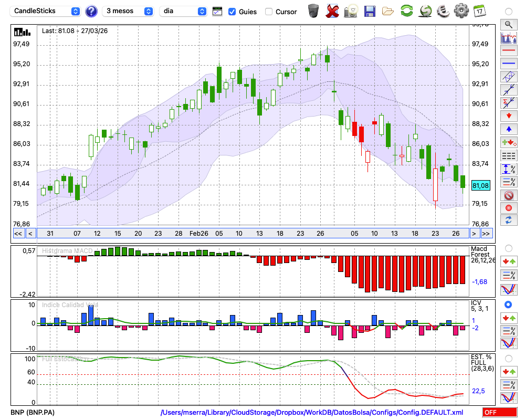
Task: Open the calendar date icon
Action: pos(479,10)
